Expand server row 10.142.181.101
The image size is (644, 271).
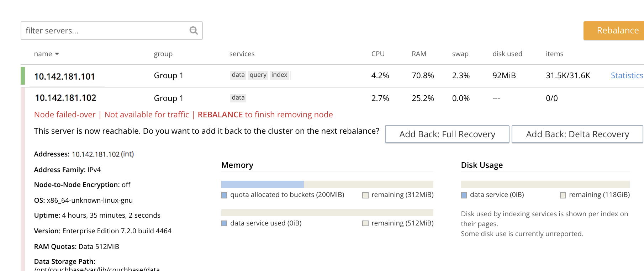click(64, 76)
